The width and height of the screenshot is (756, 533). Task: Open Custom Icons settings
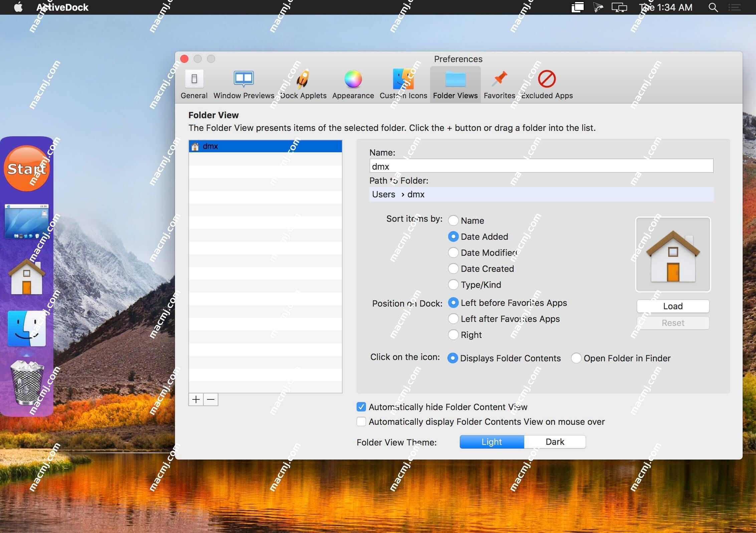pyautogui.click(x=403, y=83)
